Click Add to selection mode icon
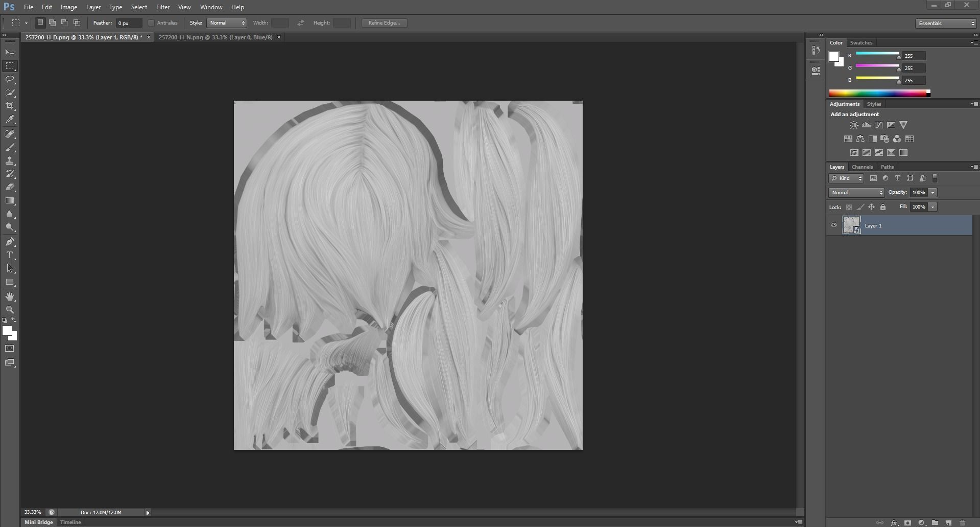The image size is (980, 527). pyautogui.click(x=52, y=22)
